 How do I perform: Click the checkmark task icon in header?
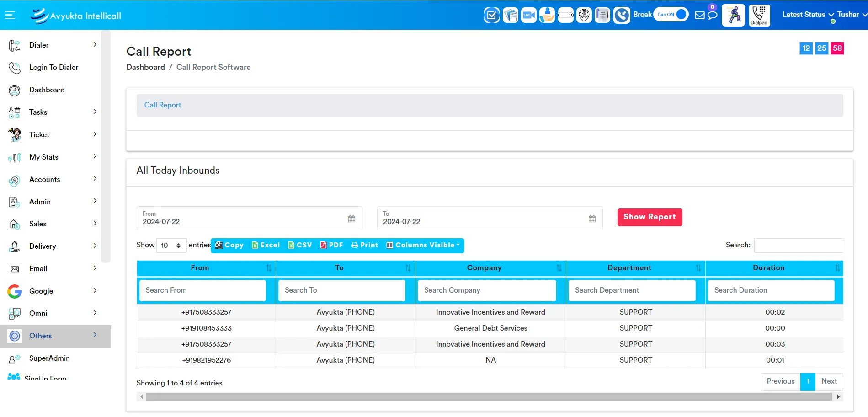coord(491,15)
